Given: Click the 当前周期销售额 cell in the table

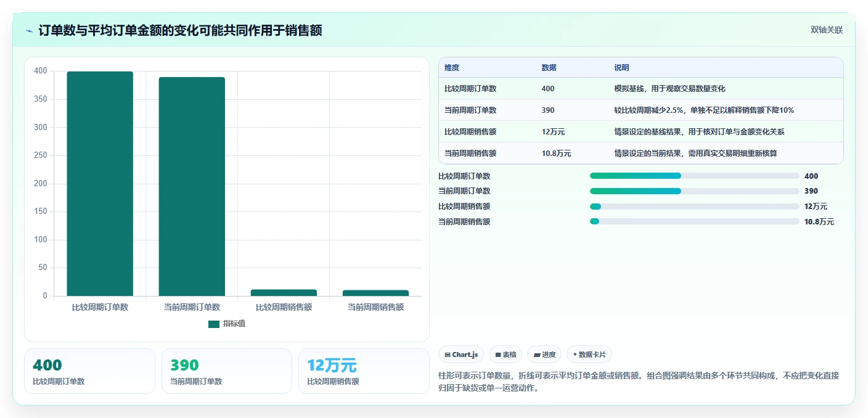Looking at the screenshot, I should 470,154.
